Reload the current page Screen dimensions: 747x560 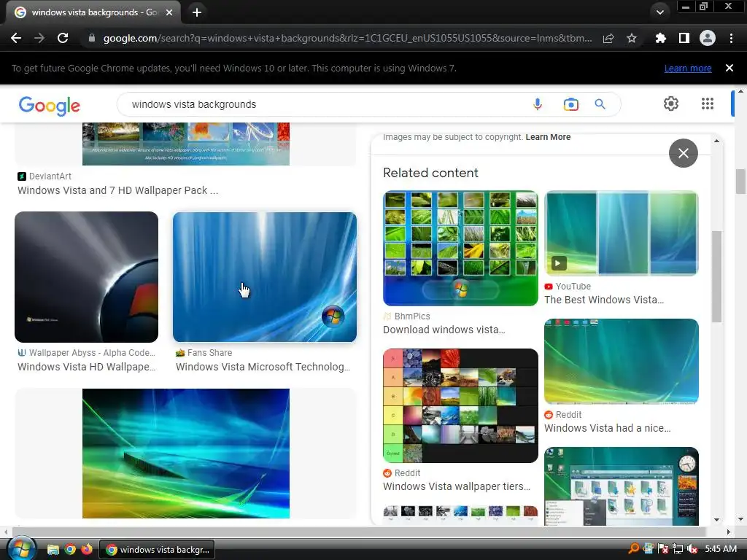63,38
